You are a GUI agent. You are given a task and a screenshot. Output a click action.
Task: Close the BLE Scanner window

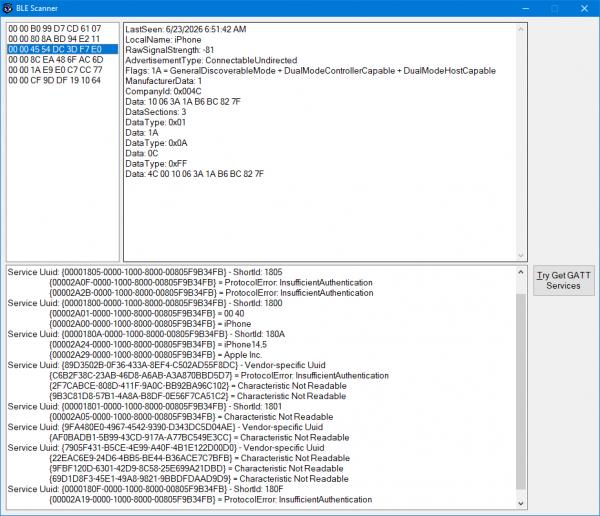(584, 8)
